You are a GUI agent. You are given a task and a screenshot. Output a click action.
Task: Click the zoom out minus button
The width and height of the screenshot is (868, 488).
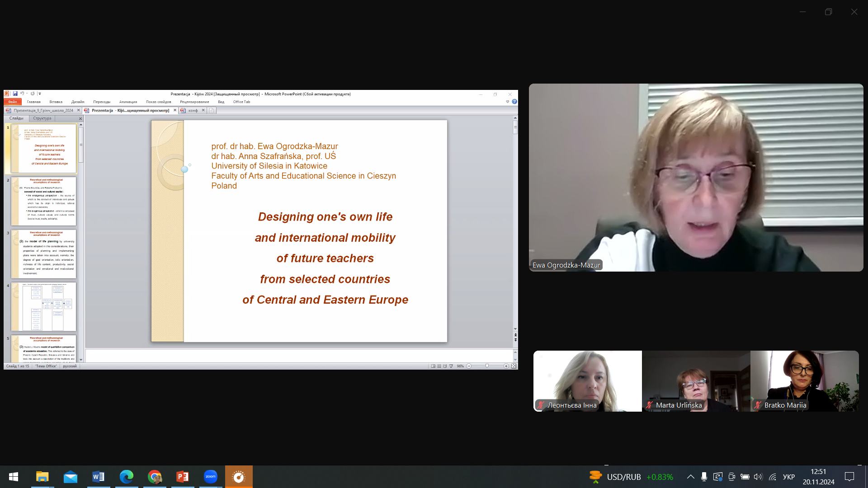469,366
